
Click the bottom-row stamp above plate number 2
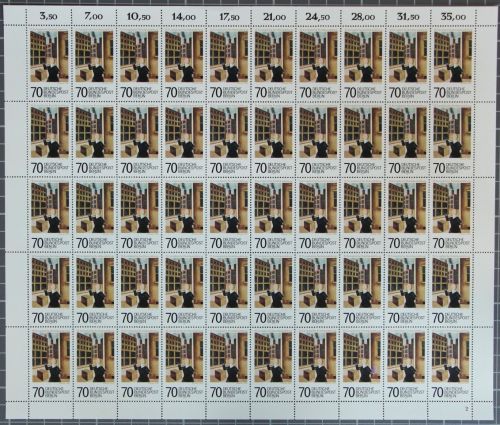(452, 364)
